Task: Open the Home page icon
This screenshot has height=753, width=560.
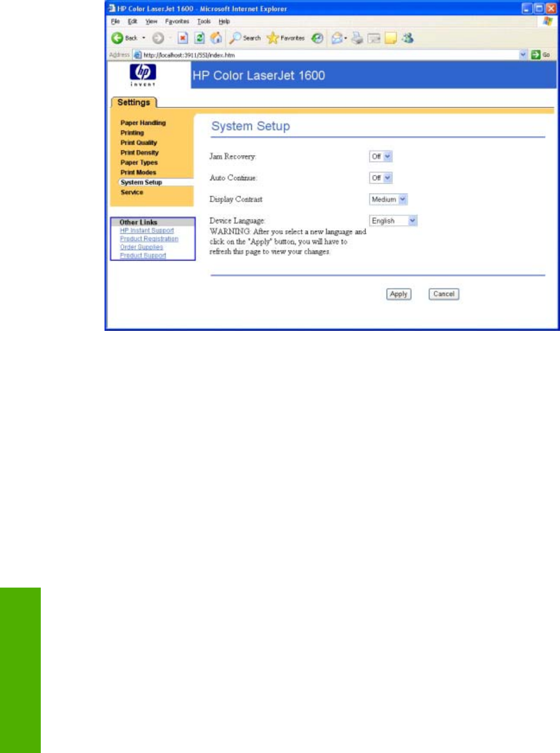Action: pos(216,38)
